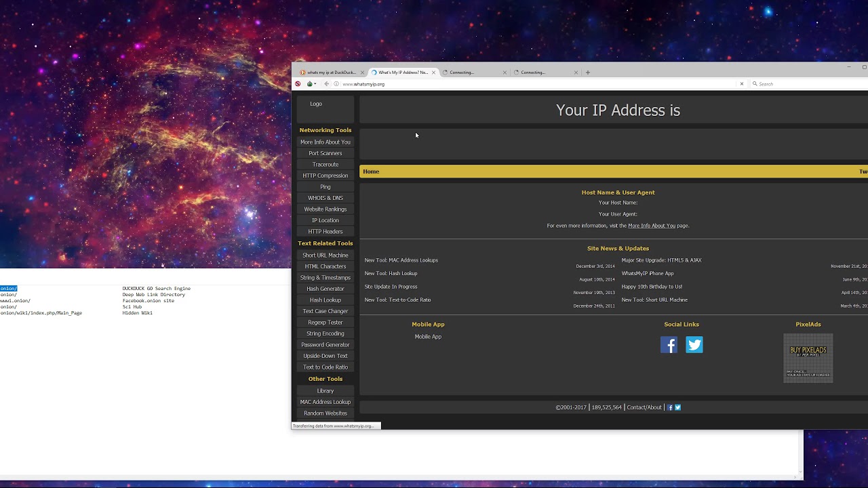
Task: Open Website Rankings
Action: [x=325, y=209]
